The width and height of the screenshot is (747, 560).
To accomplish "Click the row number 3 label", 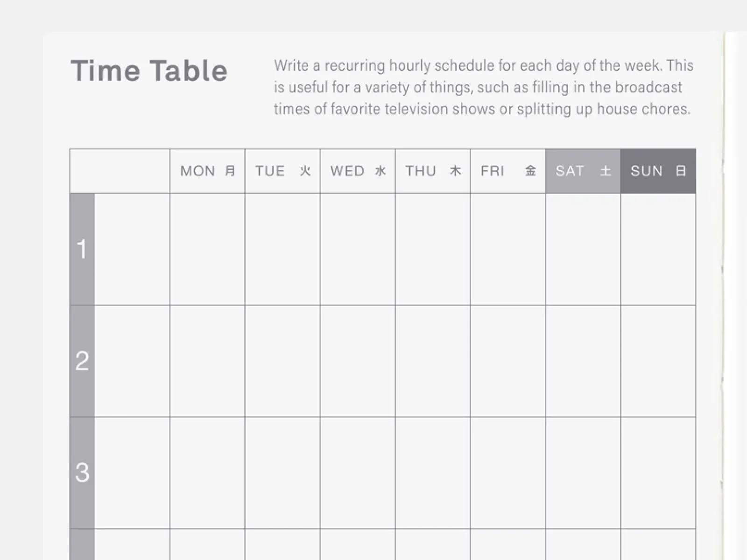I will (x=82, y=473).
